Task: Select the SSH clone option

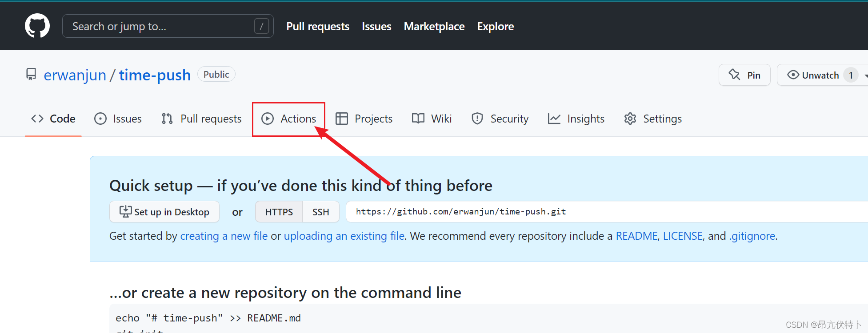Action: [x=321, y=212]
